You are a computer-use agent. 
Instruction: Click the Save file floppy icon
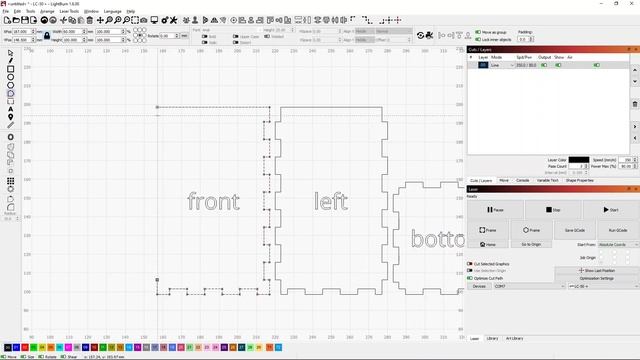[24, 20]
